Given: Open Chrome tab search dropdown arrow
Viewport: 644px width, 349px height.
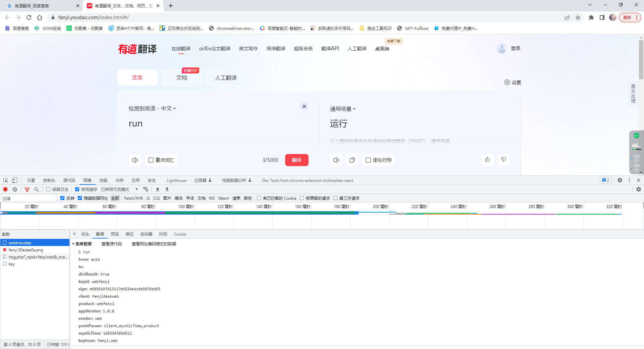Looking at the screenshot, I should click(x=590, y=5).
